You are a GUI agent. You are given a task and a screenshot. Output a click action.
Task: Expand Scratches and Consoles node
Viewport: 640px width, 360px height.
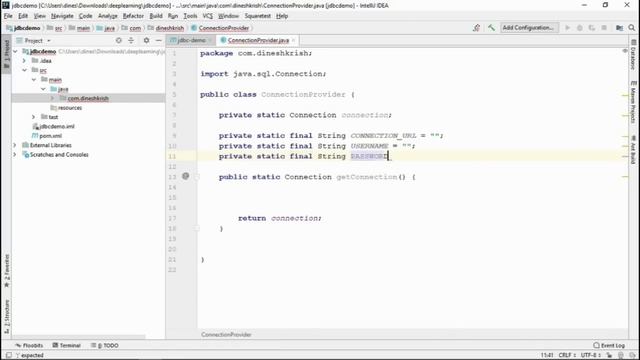coord(15,155)
